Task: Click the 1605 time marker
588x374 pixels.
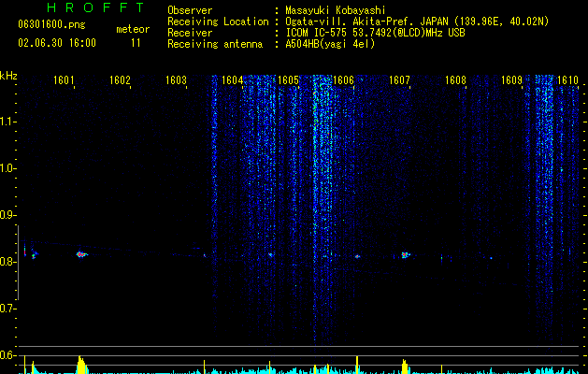Action: coord(288,79)
